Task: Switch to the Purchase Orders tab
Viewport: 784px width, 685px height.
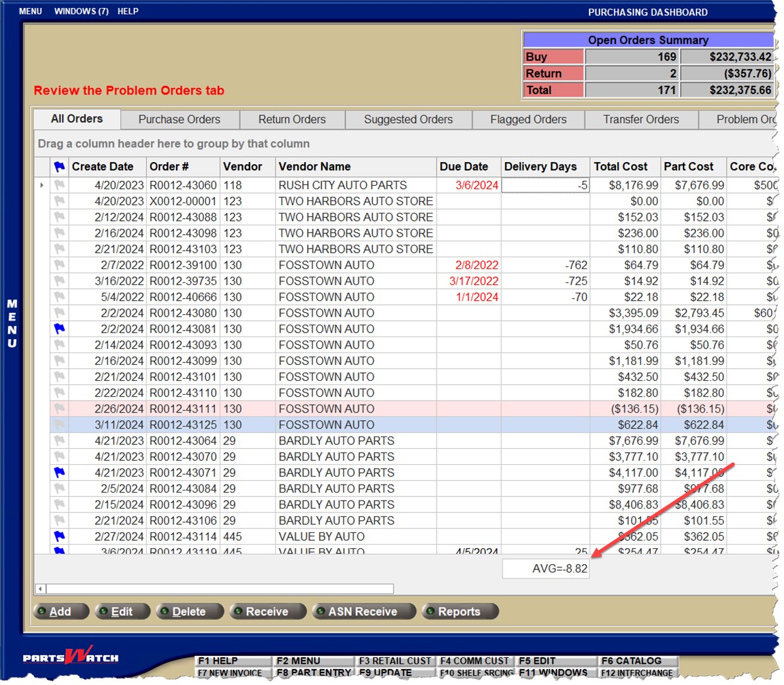Action: point(179,120)
